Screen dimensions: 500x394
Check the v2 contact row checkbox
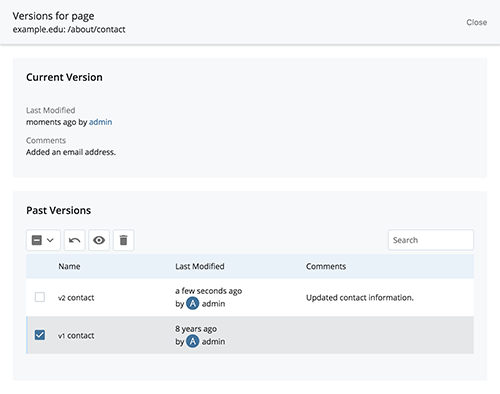tap(40, 297)
